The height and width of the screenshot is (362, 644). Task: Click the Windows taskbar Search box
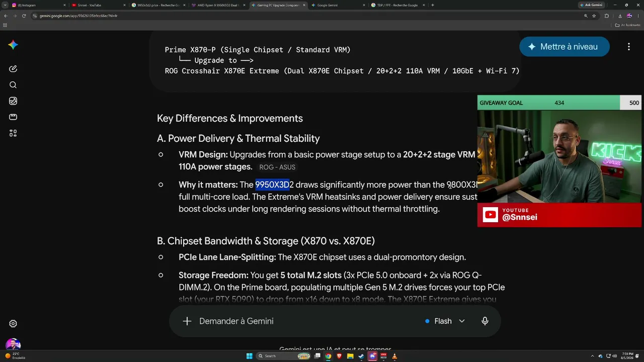coord(284,356)
